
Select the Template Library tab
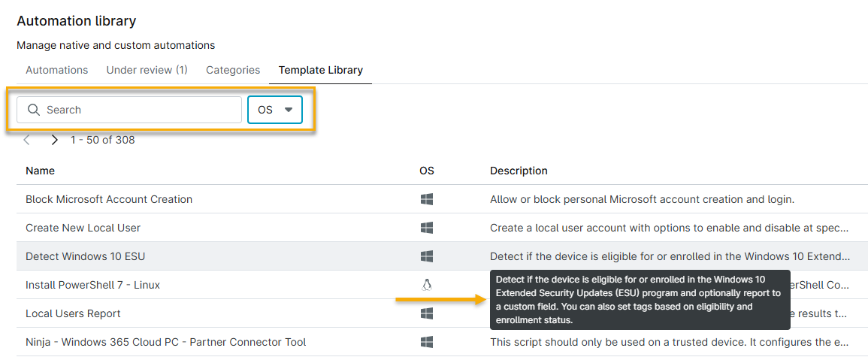point(320,70)
